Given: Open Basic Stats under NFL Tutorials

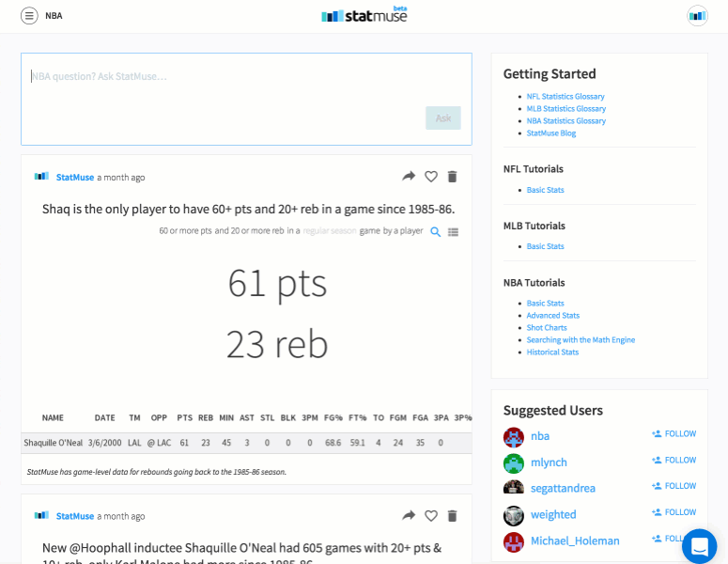Looking at the screenshot, I should 545,190.
